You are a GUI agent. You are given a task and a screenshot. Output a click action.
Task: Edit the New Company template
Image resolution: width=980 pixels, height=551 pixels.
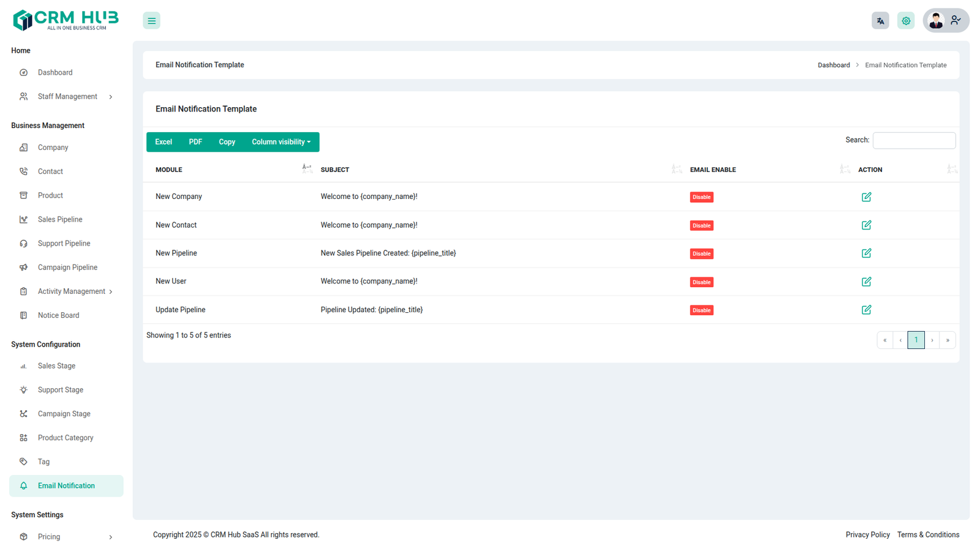coord(866,197)
